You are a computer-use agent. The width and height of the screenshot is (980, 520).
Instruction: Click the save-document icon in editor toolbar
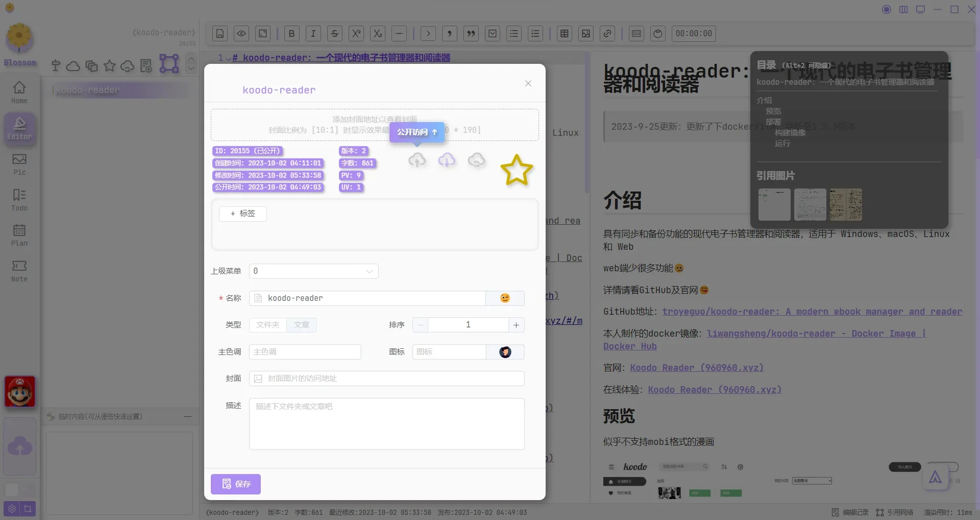220,34
